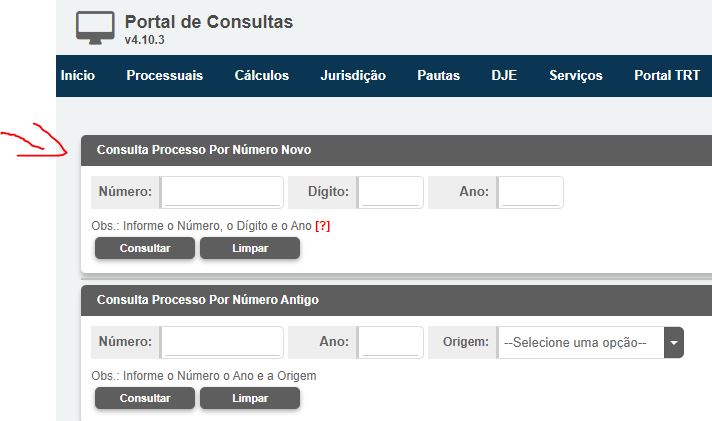Viewport: 712px width, 421px height.
Task: Focus the Dígito input field
Action: tap(390, 192)
